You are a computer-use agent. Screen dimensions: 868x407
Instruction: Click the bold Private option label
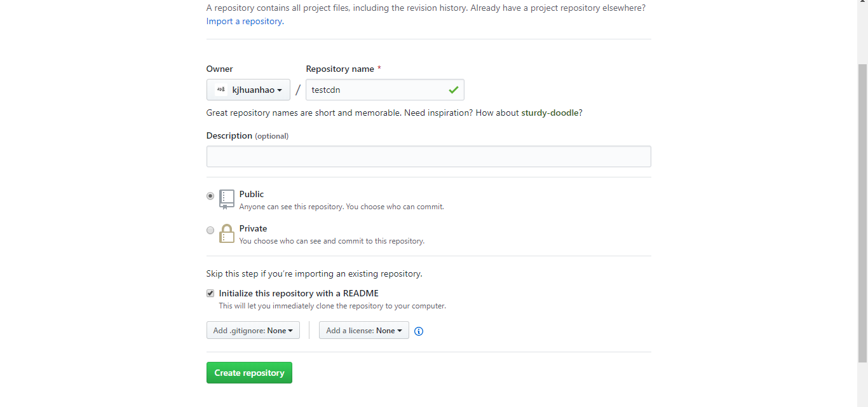click(x=253, y=228)
